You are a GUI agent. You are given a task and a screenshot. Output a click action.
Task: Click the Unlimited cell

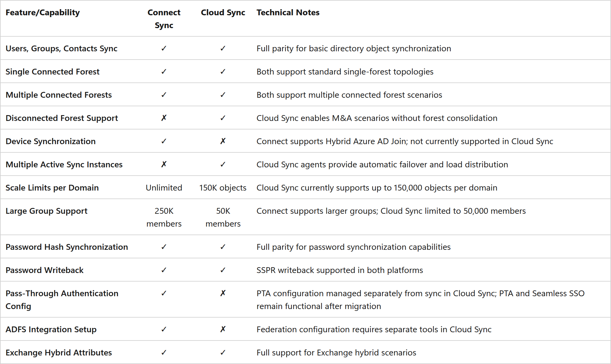164,188
